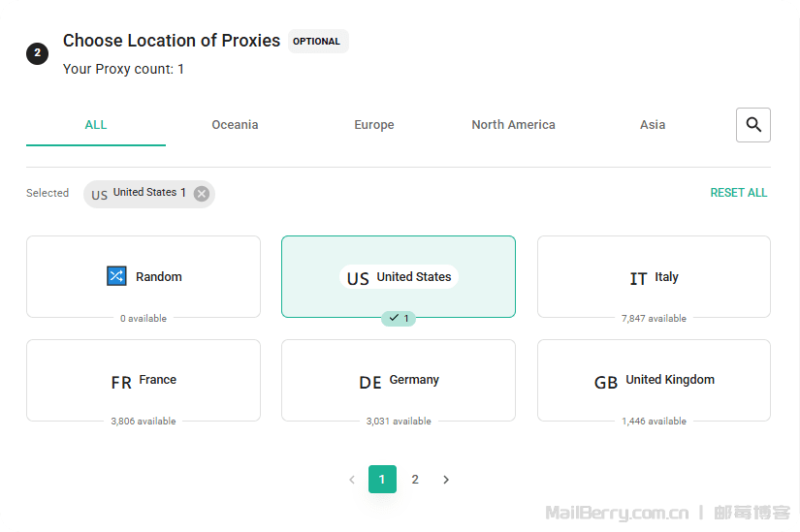Image resolution: width=800 pixels, height=532 pixels.
Task: Click RESET ALL link
Action: click(738, 193)
